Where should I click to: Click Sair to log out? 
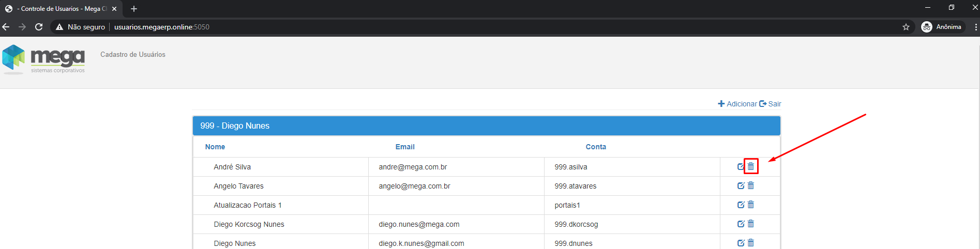(x=771, y=104)
